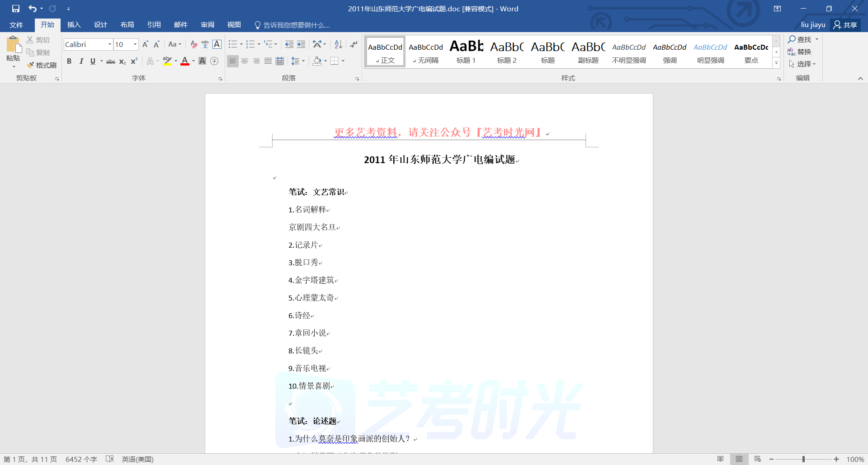
Task: Switch to the 审阅 ribbon tab
Action: tap(208, 25)
